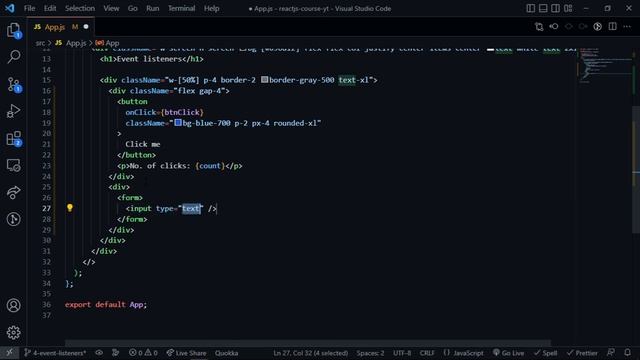Click the Open Changes icon in editor toolbar
This screenshot has width=640, height=360.
[539, 27]
